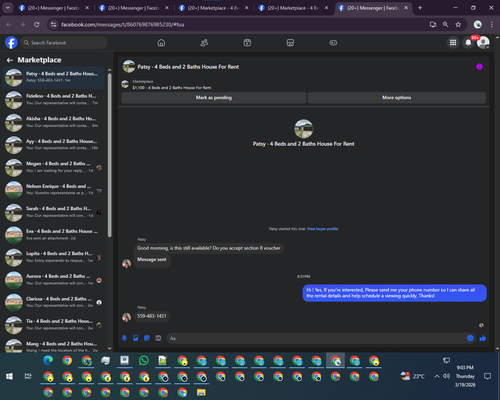Open the Fidelino conversation
Screen dimensions: 500x400
[53, 100]
